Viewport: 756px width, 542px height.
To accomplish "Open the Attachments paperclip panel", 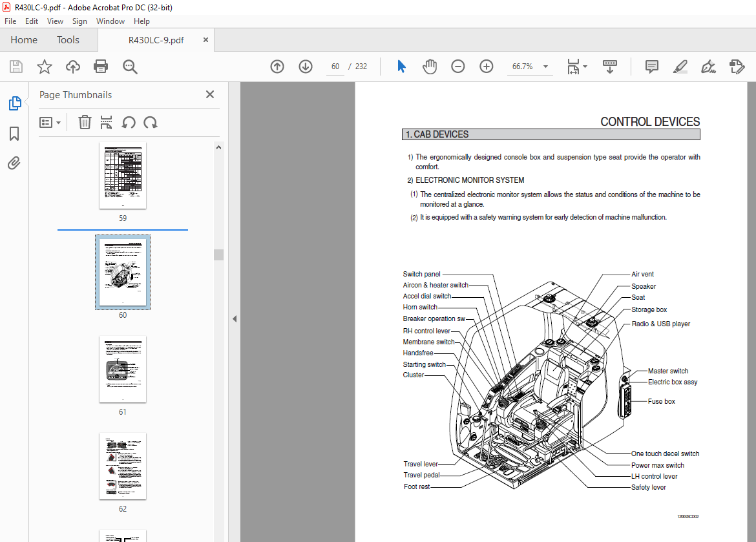I will (x=14, y=163).
